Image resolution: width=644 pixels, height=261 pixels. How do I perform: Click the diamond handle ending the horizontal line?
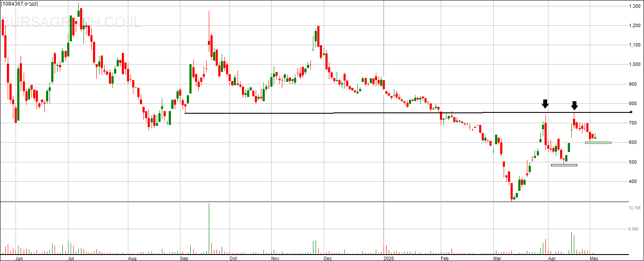click(x=631, y=112)
